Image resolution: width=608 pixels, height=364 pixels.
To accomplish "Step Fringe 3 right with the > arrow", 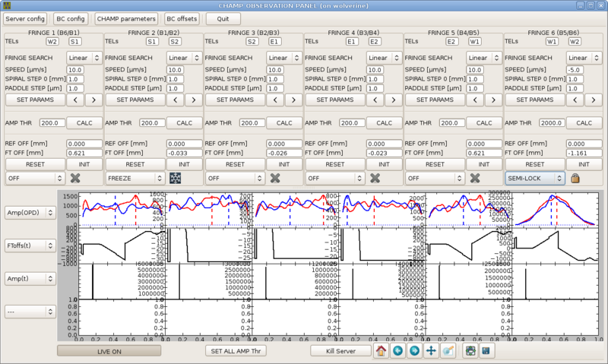I will click(293, 100).
